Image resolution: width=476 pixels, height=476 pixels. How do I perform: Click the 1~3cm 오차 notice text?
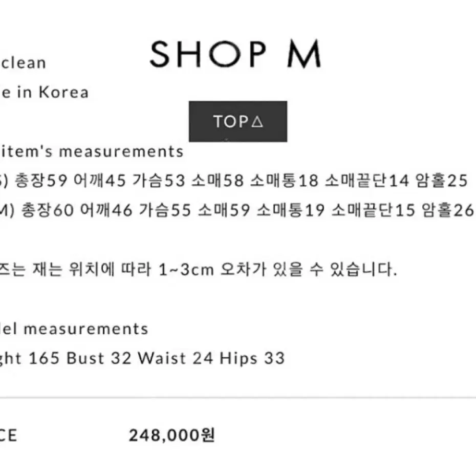199,269
